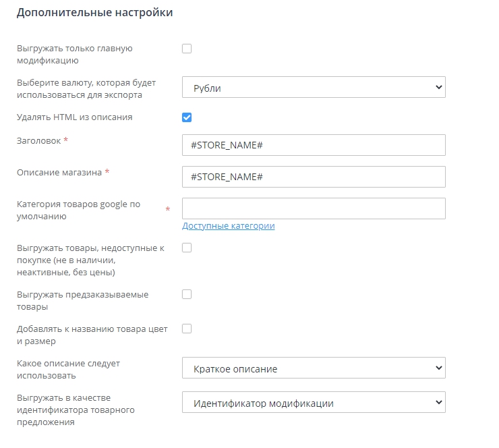Click 'Категория товаров google по умолчанию' label
Viewport: 499px width, 448px height.
[78, 210]
